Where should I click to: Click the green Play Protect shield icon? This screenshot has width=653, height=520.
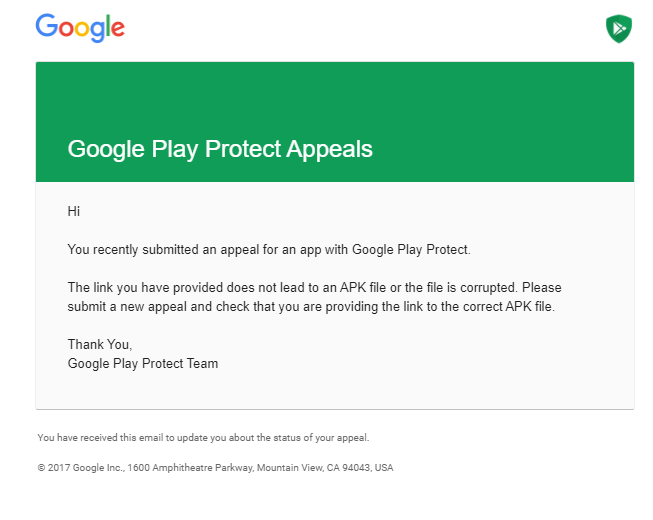pyautogui.click(x=619, y=29)
